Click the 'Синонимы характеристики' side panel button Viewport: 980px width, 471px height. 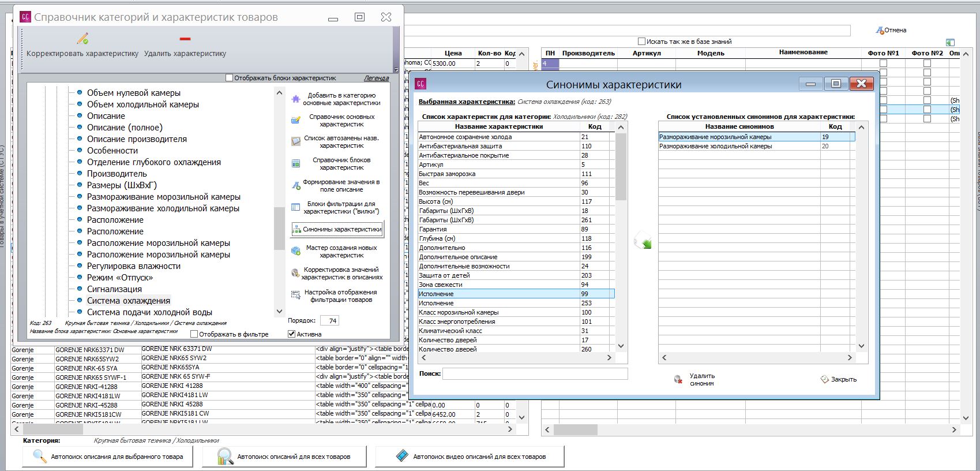click(337, 229)
